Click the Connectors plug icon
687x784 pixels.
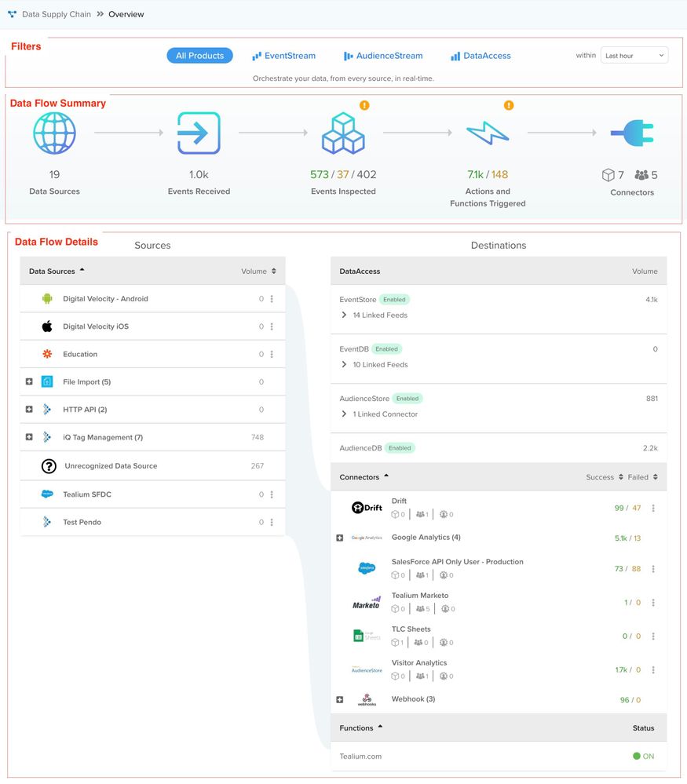click(632, 133)
